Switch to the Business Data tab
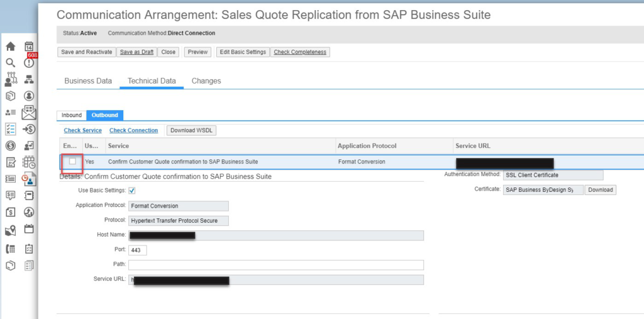This screenshot has width=644, height=319. pos(88,81)
